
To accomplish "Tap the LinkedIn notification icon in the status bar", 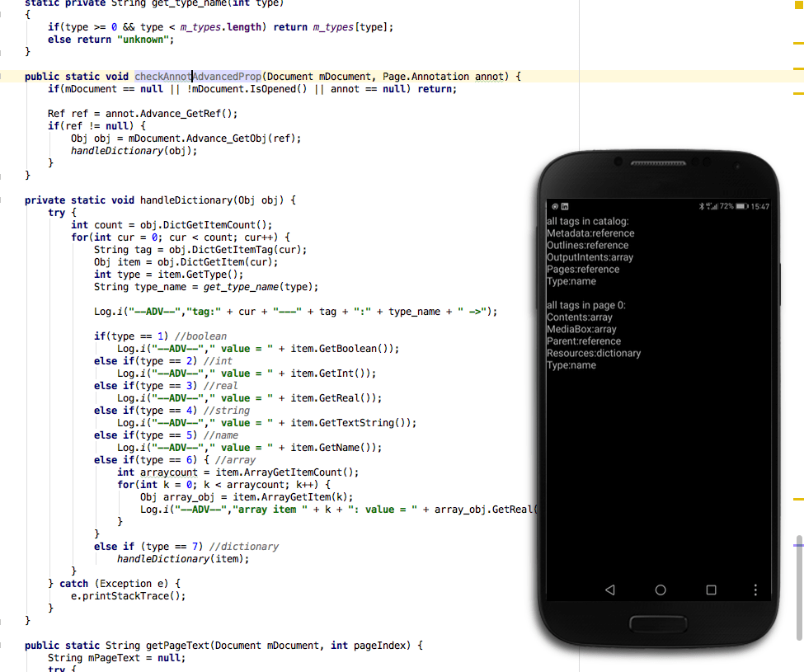I will pyautogui.click(x=564, y=206).
